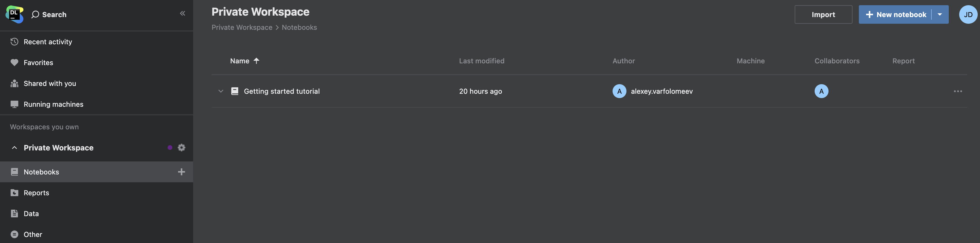Viewport: 980px width, 243px height.
Task: Click the Import button
Action: 823,14
